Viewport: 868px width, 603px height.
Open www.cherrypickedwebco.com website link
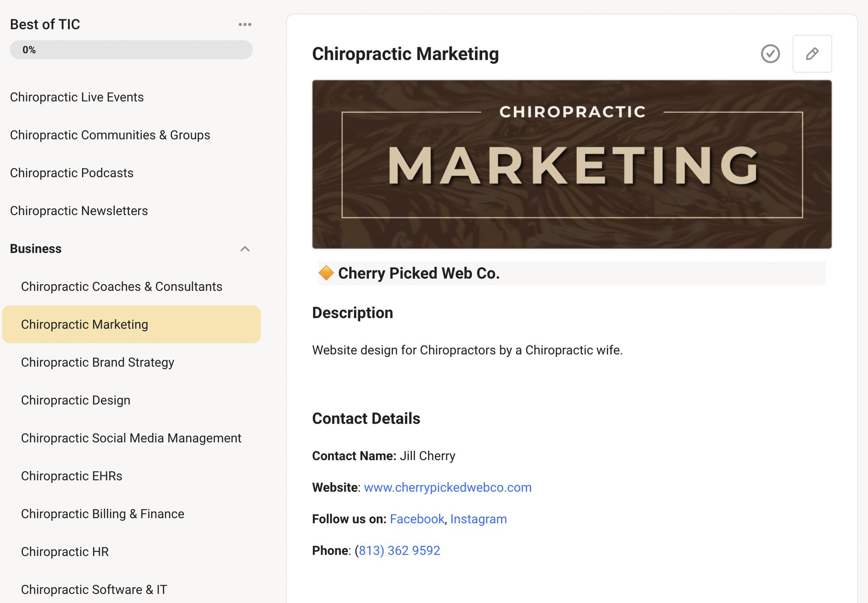click(x=447, y=488)
